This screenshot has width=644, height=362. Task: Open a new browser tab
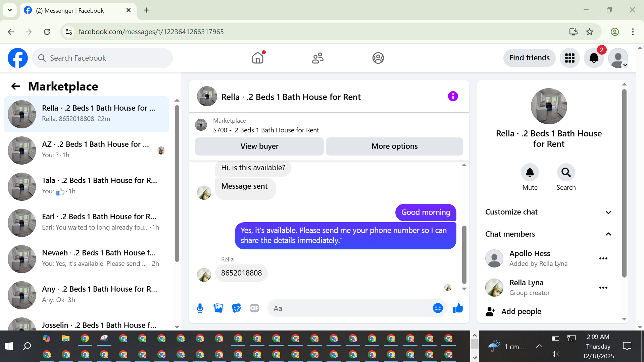[147, 10]
